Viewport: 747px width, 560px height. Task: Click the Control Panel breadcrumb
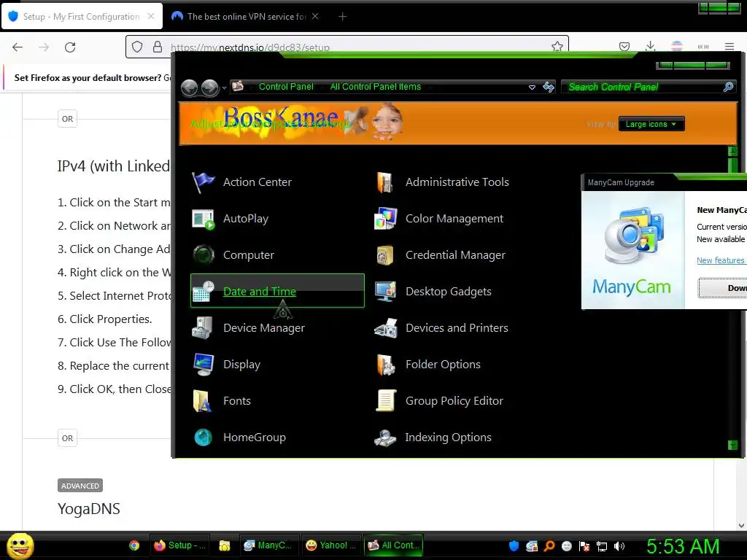point(286,87)
